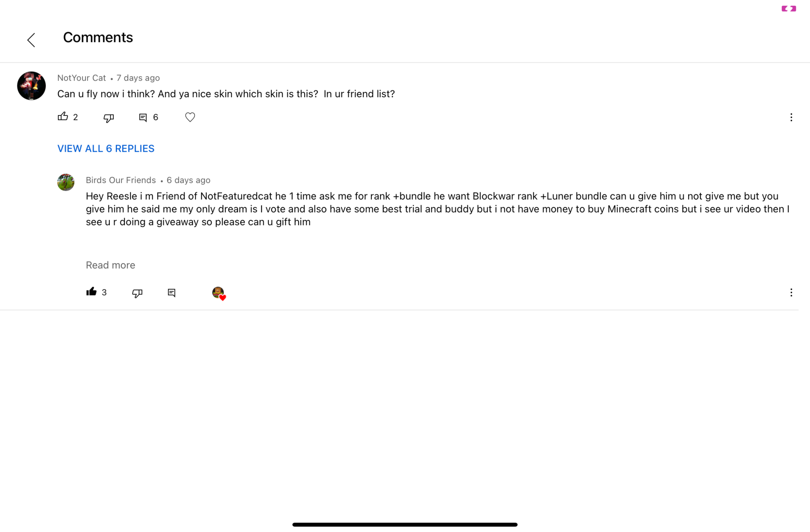
Task: Click the pink icon in top-right corner
Action: click(789, 9)
